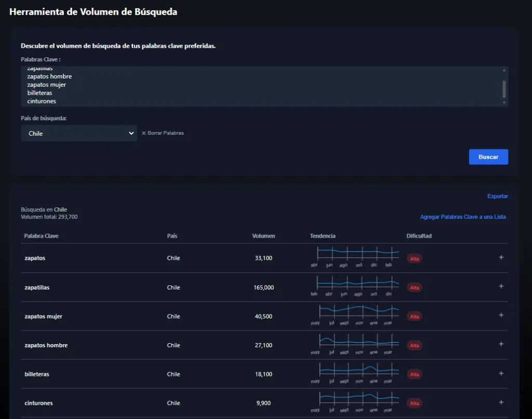532x419 pixels.
Task: Open the País de búsqueda dropdown
Action: 79,133
